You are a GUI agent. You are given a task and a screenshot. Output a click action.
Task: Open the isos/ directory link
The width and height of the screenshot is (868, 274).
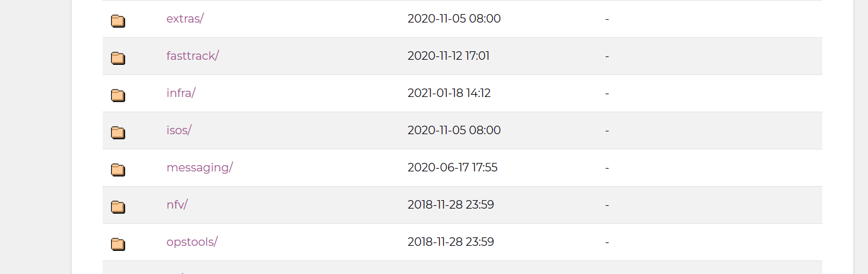point(179,130)
